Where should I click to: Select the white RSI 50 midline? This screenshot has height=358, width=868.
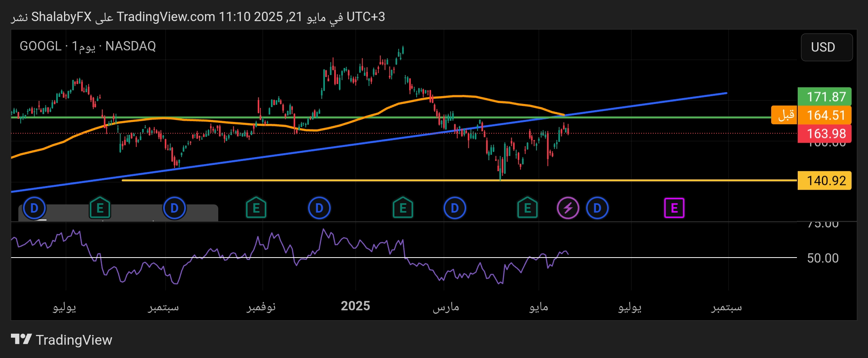pyautogui.click(x=404, y=258)
